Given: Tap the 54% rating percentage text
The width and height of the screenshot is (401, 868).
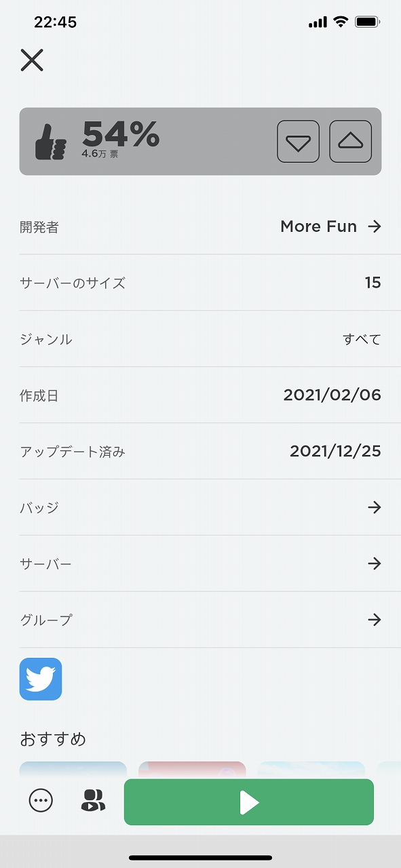Looking at the screenshot, I should coord(121,134).
